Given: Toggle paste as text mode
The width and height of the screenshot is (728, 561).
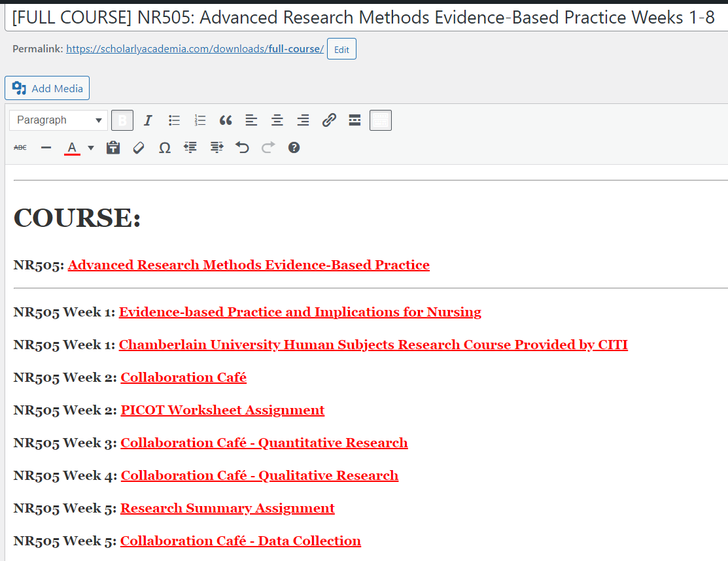Looking at the screenshot, I should coord(113,148).
